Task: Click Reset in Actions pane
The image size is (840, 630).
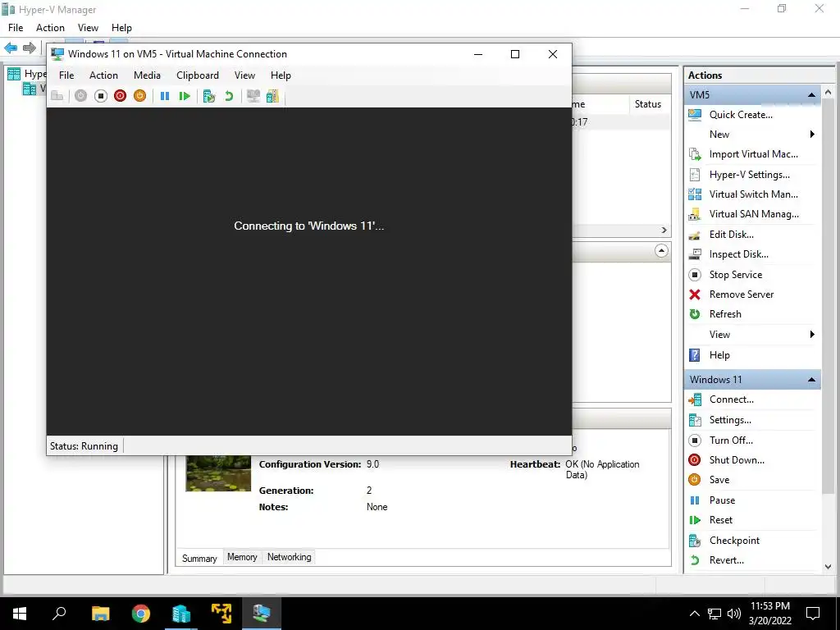Action: point(720,520)
